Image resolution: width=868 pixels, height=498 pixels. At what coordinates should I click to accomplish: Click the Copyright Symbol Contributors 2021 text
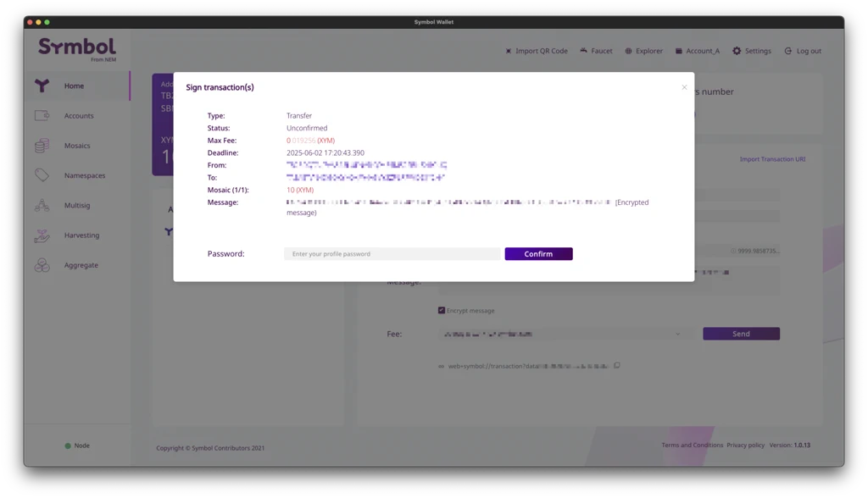point(210,448)
